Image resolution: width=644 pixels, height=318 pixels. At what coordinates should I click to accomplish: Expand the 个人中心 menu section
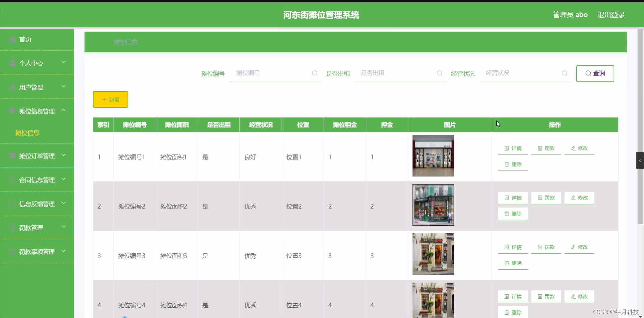pyautogui.click(x=63, y=62)
